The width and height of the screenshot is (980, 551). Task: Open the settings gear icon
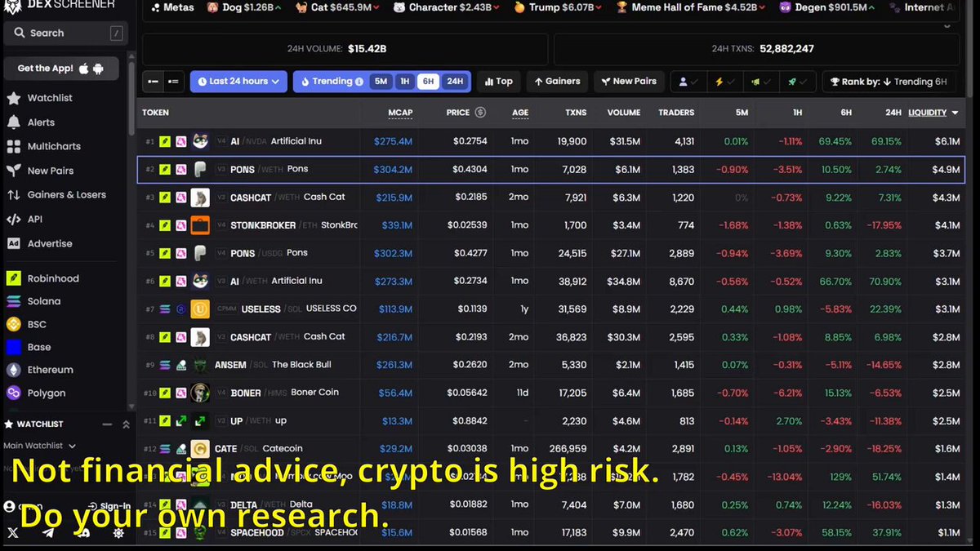tap(118, 533)
